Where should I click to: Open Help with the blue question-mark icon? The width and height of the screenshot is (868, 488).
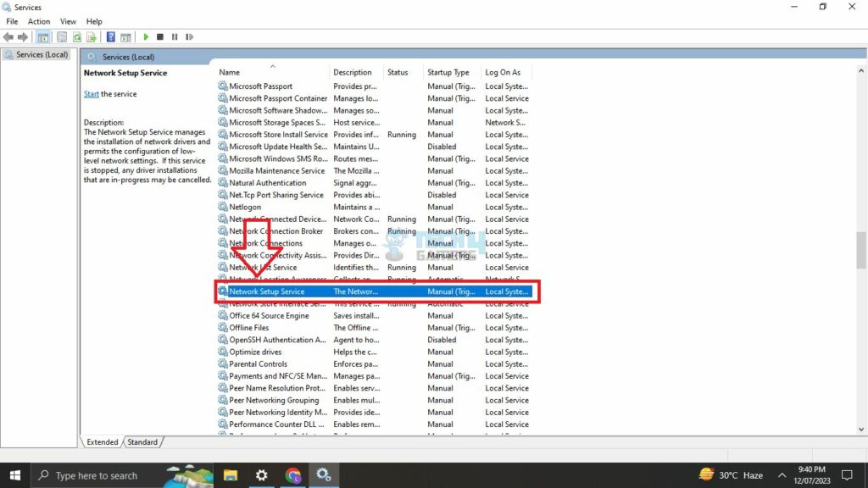[110, 37]
